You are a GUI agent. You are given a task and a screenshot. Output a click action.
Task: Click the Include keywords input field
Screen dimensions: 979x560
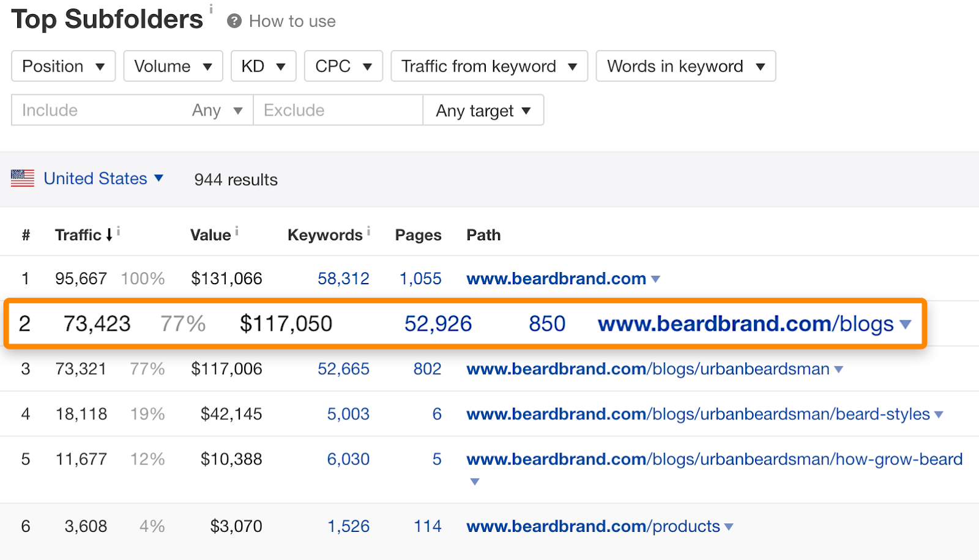coord(98,110)
